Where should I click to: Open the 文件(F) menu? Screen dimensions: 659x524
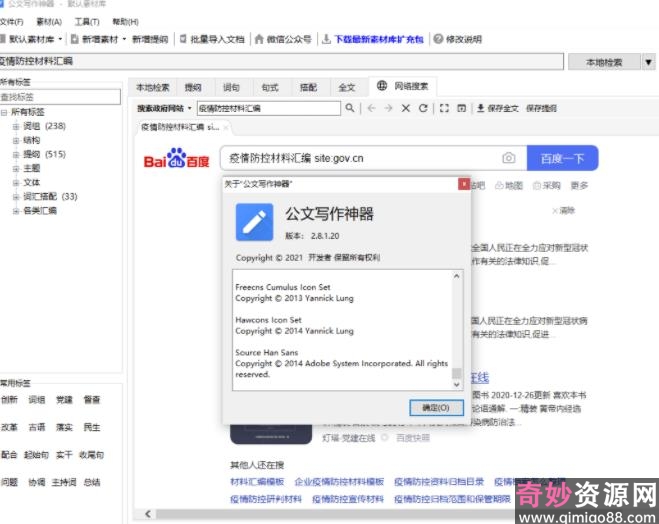tap(11, 21)
